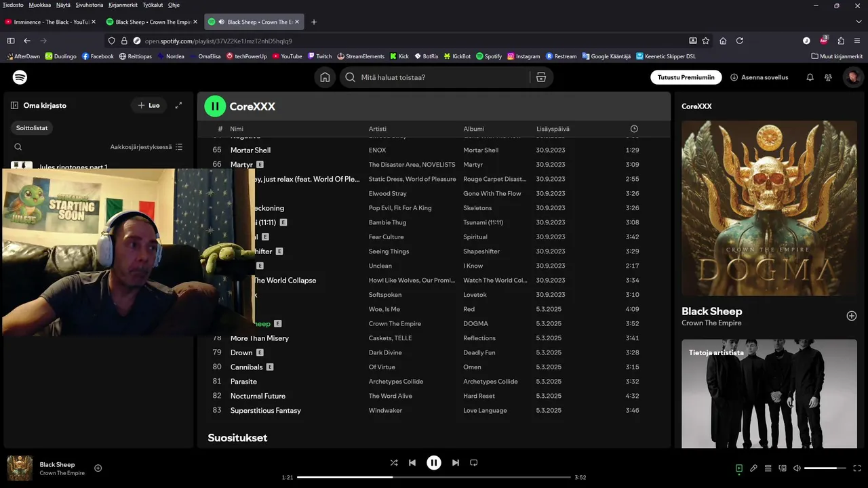Open the Browse icon next to search field
The height and width of the screenshot is (488, 868).
[540, 77]
